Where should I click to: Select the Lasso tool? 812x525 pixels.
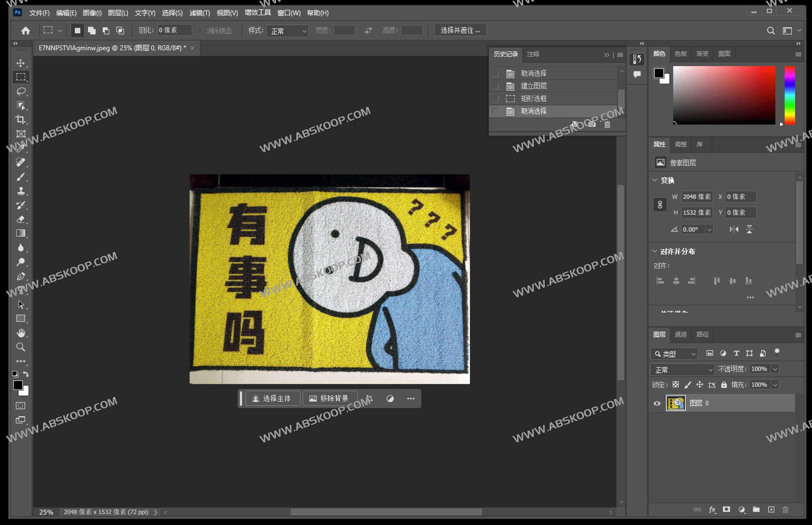tap(21, 91)
